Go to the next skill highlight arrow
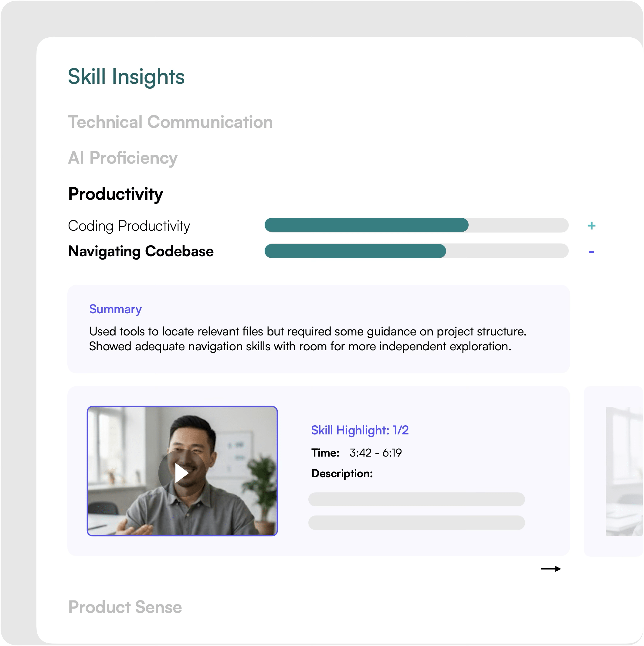 tap(551, 569)
